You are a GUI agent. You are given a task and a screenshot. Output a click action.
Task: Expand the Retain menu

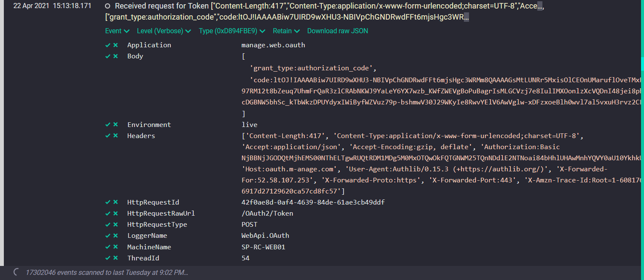[x=286, y=31]
